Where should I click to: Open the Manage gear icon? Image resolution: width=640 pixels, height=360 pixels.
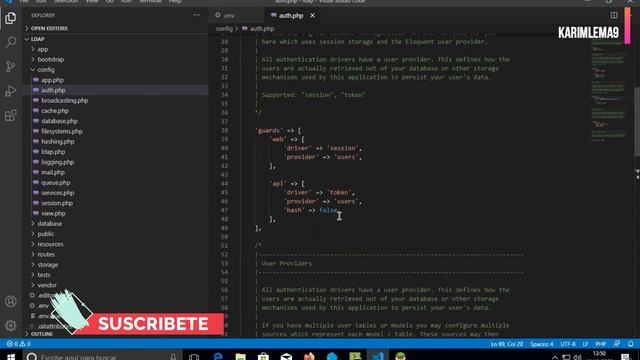click(x=11, y=325)
